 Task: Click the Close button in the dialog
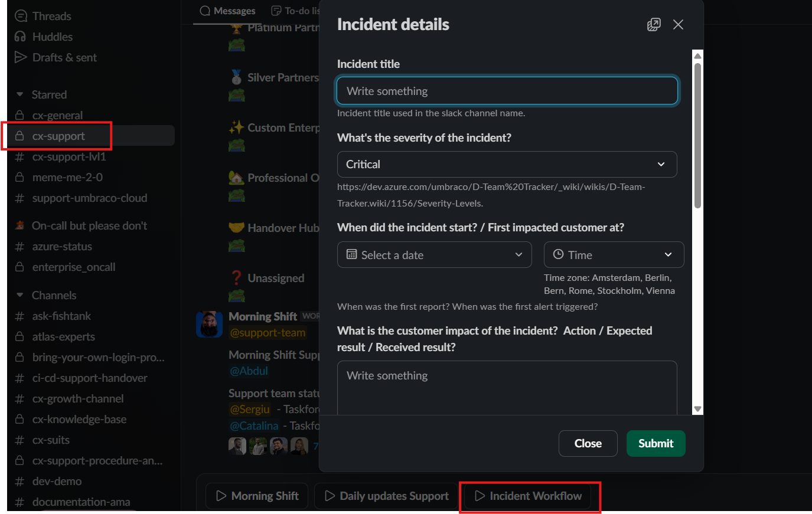(588, 443)
